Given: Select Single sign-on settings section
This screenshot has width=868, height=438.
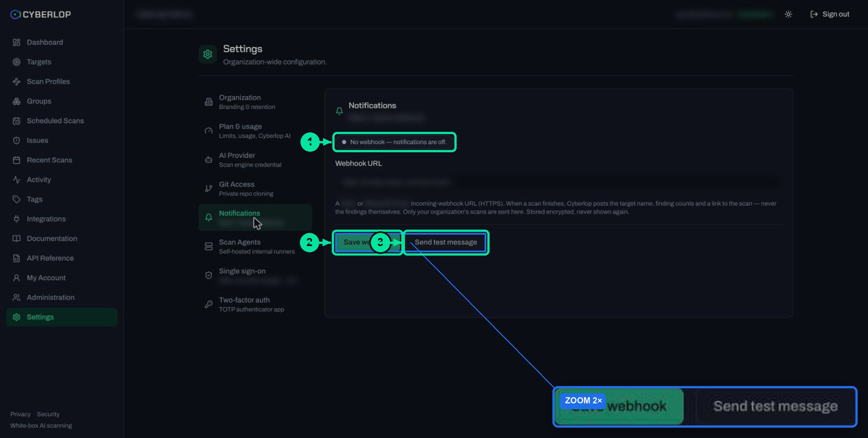Looking at the screenshot, I should (255, 275).
